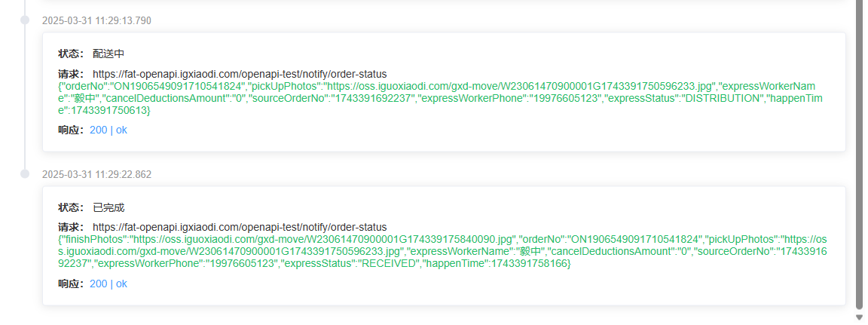Open the notify URL in the 已完成 card
This screenshot has height=325, width=868.
[240, 228]
